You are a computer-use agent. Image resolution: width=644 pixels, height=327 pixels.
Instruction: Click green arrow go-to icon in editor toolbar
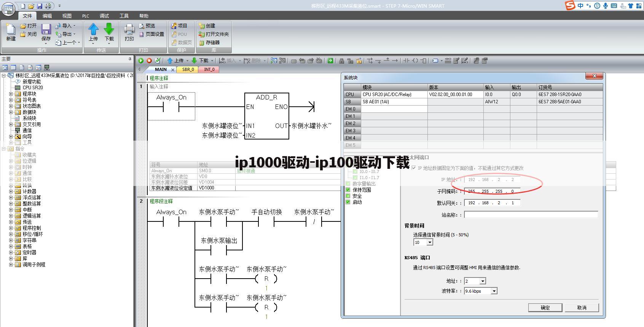tap(330, 61)
